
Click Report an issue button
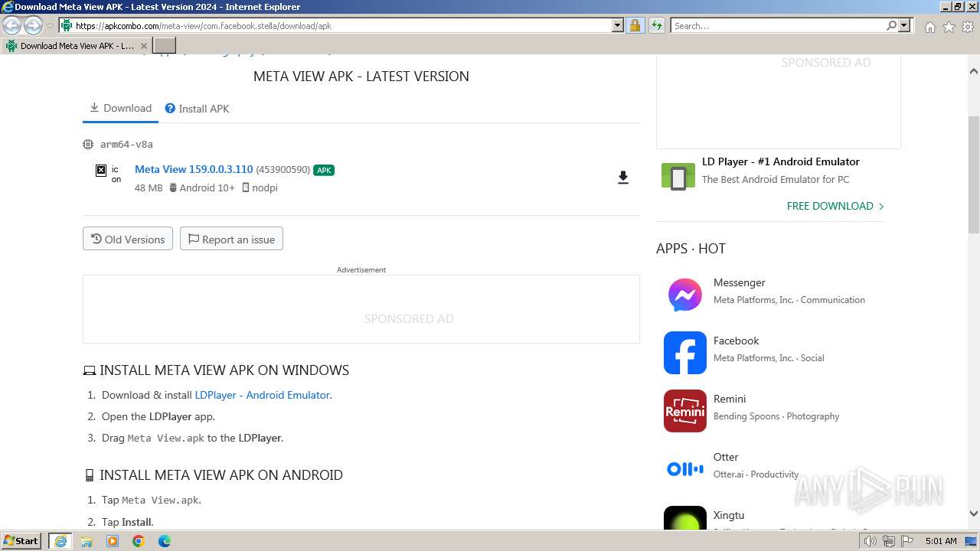click(x=231, y=239)
